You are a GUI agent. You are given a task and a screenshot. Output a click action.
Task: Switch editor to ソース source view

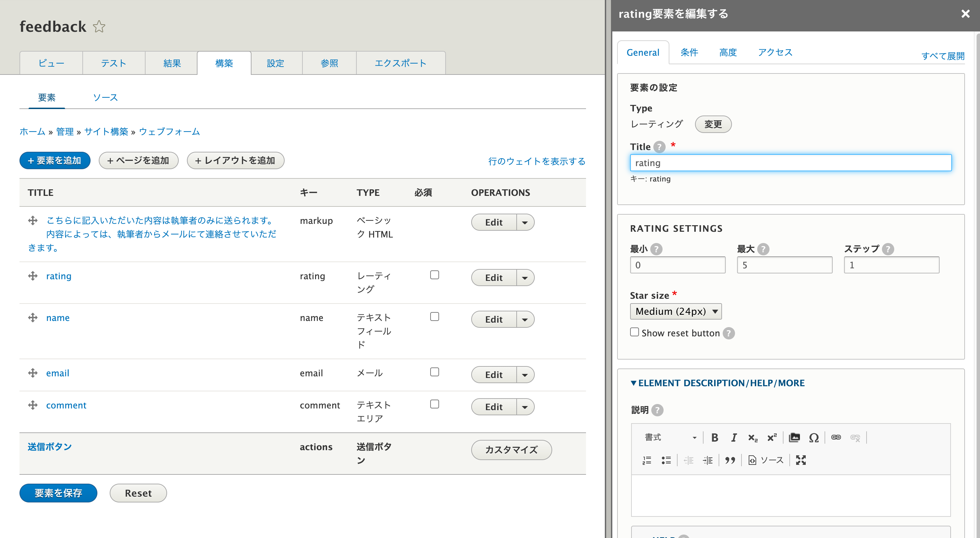pyautogui.click(x=766, y=460)
